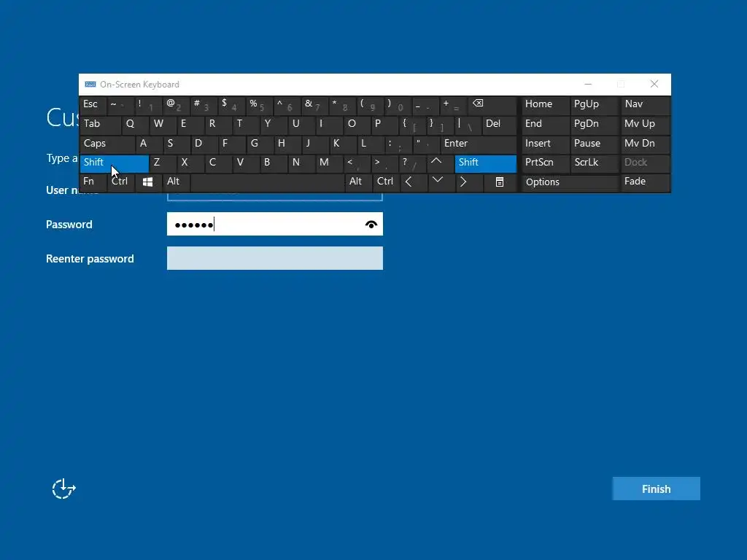Click the Finish button
747x560 pixels.
(x=656, y=489)
